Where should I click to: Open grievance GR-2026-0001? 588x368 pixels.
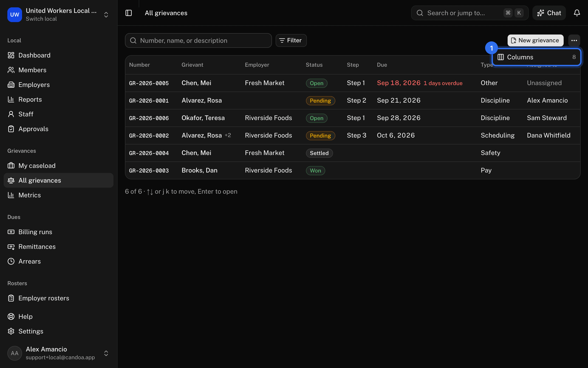(x=149, y=101)
